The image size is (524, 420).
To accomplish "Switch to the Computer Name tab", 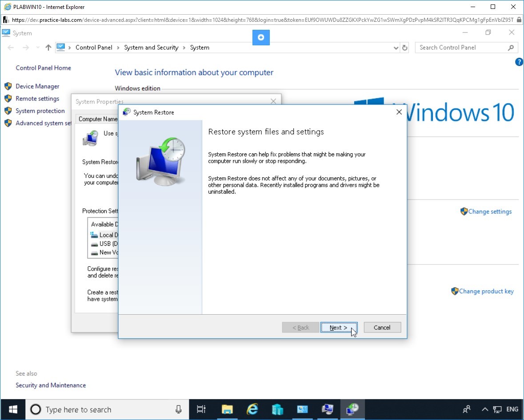I will coord(98,119).
